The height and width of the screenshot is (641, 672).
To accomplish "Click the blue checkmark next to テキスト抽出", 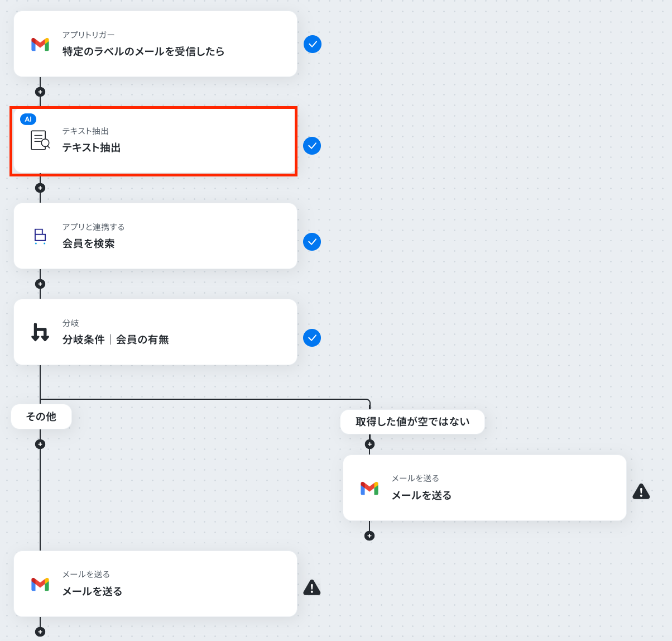I will [x=312, y=146].
